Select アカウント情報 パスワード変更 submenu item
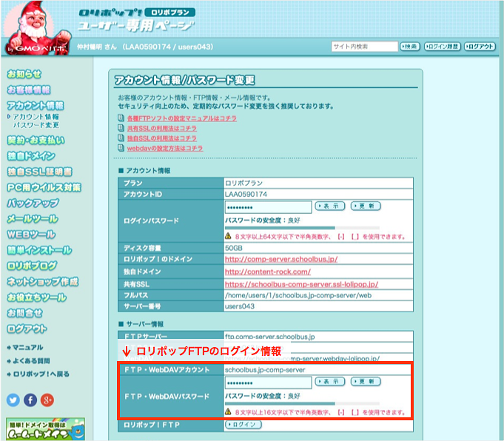 (36, 121)
